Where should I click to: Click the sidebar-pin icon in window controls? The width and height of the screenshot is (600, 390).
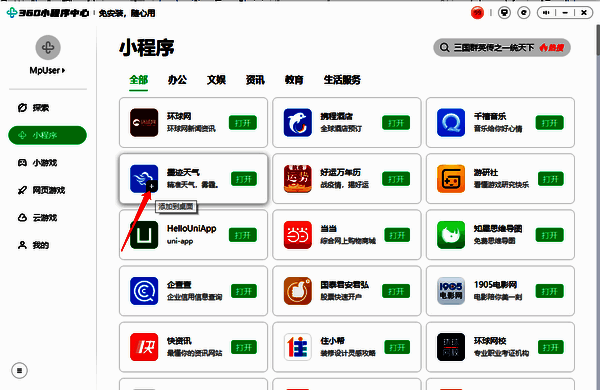pos(546,13)
